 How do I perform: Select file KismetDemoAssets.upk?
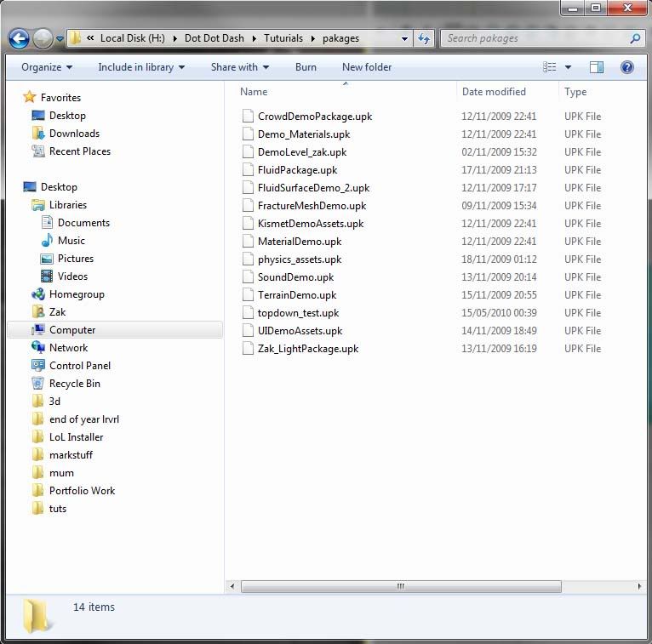point(310,224)
